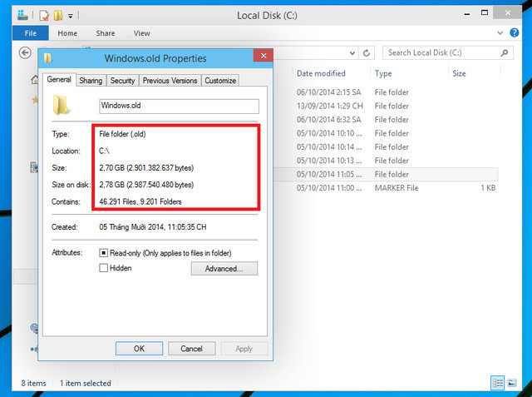Viewport: 532px width, 397px height.
Task: Click the 1 KB size cell
Action: pyautogui.click(x=488, y=188)
